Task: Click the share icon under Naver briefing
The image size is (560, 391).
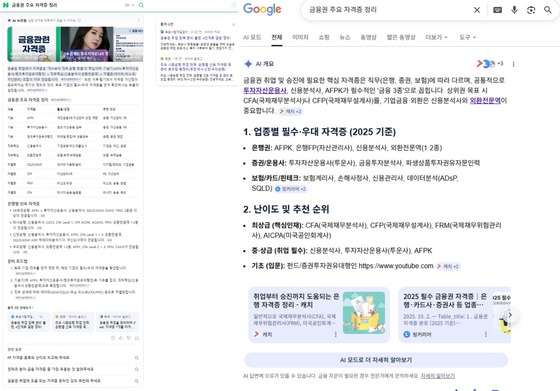Action: [136, 338]
